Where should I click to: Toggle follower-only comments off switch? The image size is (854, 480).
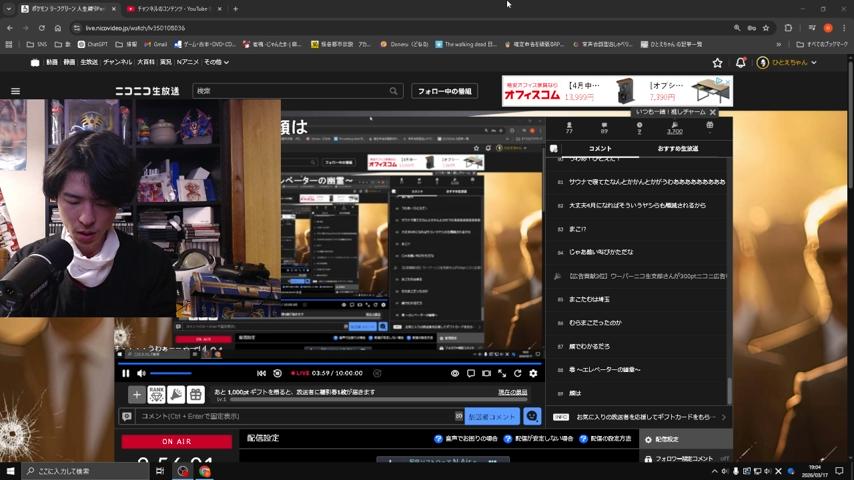(724, 459)
